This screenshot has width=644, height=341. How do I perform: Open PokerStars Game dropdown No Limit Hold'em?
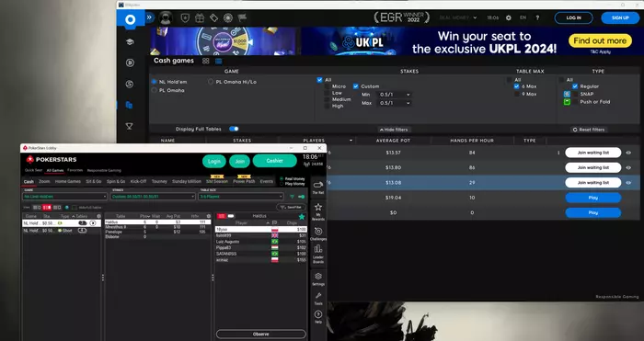click(65, 197)
